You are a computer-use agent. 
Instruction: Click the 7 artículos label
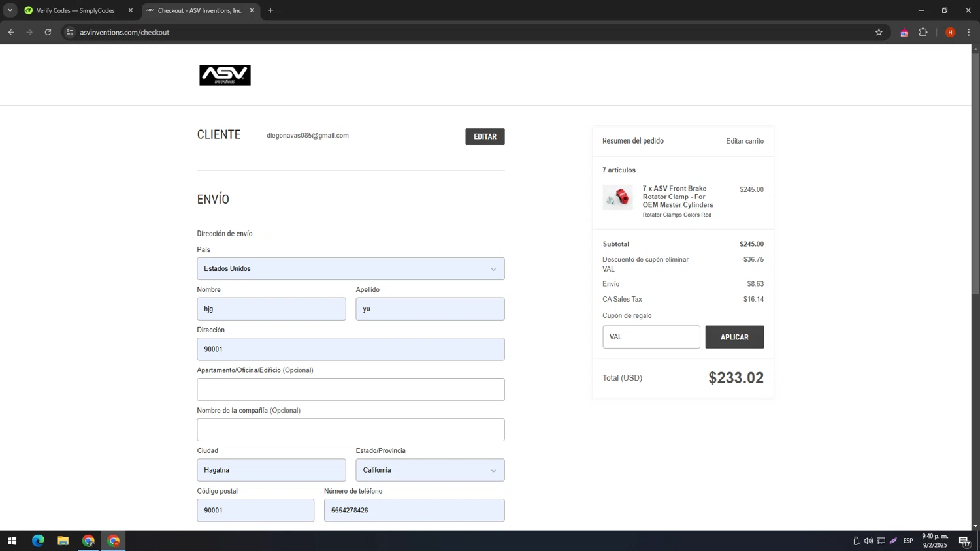point(619,170)
